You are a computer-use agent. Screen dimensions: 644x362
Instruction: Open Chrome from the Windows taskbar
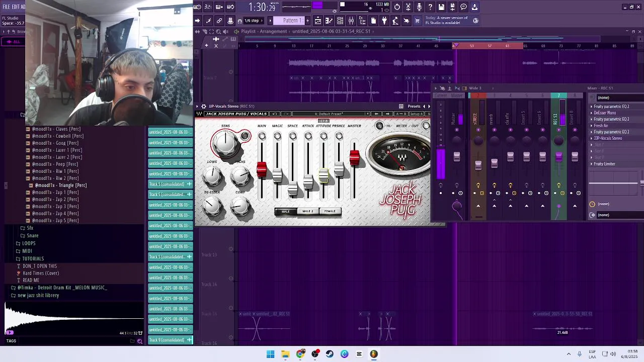(x=300, y=354)
